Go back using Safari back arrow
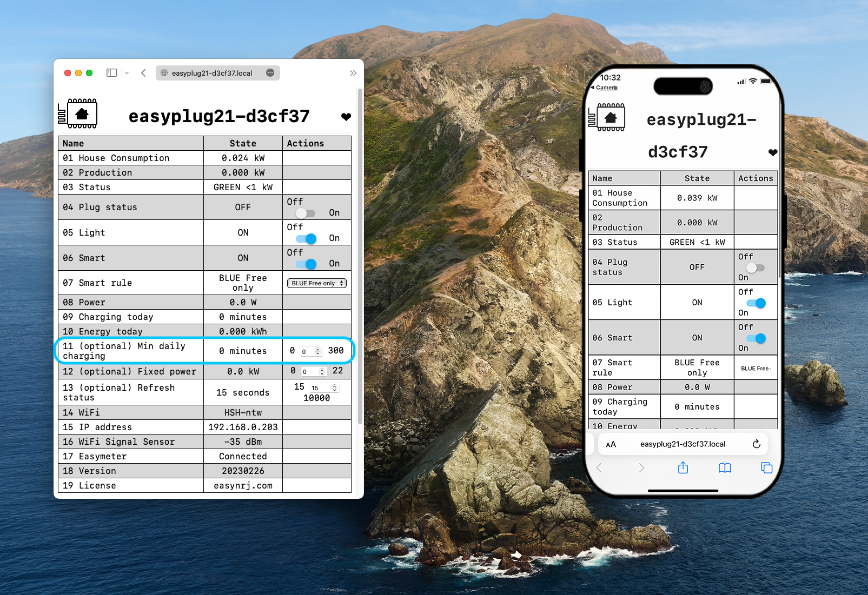 pyautogui.click(x=143, y=73)
